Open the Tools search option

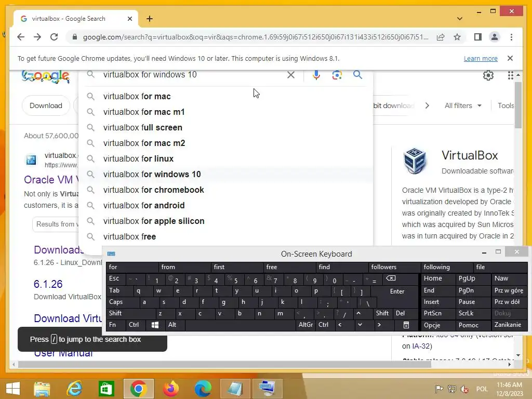(x=506, y=105)
